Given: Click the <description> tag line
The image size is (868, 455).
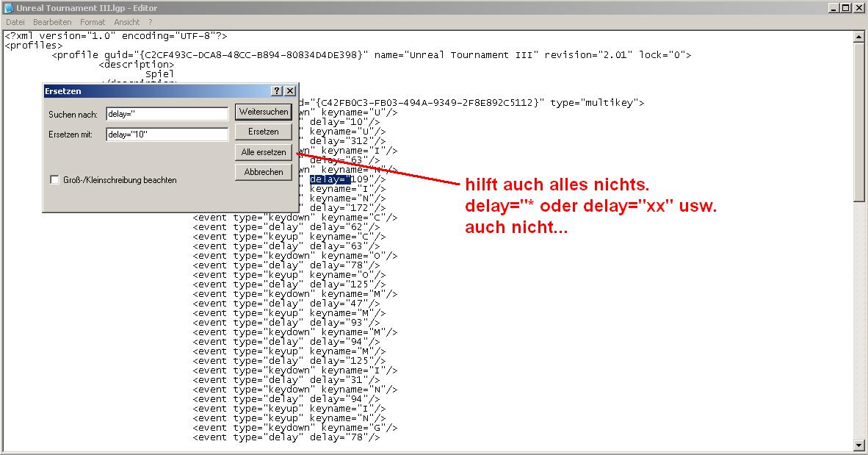Looking at the screenshot, I should click(137, 65).
